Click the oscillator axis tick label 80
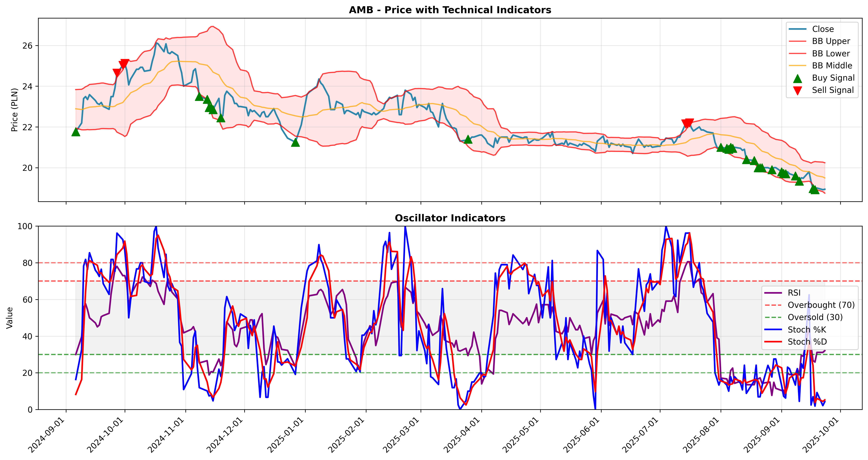The width and height of the screenshot is (868, 460). [28, 263]
